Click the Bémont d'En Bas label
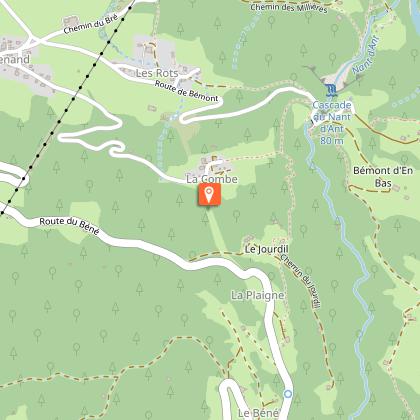Screen dimensions: 420x420 coord(383,177)
